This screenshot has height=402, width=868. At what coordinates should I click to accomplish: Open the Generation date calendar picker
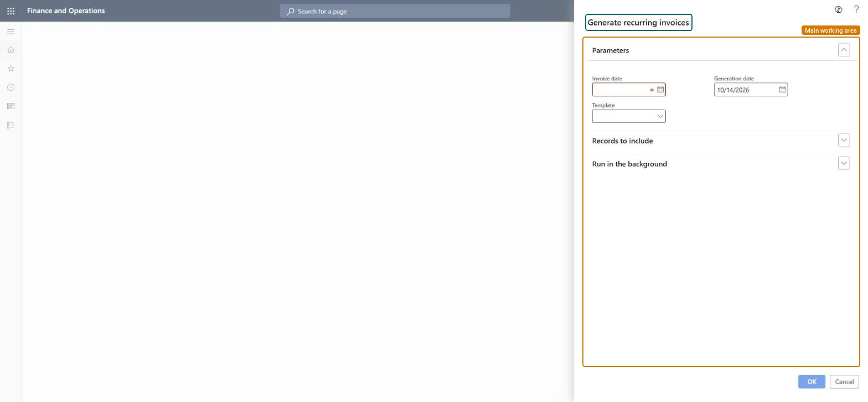783,90
